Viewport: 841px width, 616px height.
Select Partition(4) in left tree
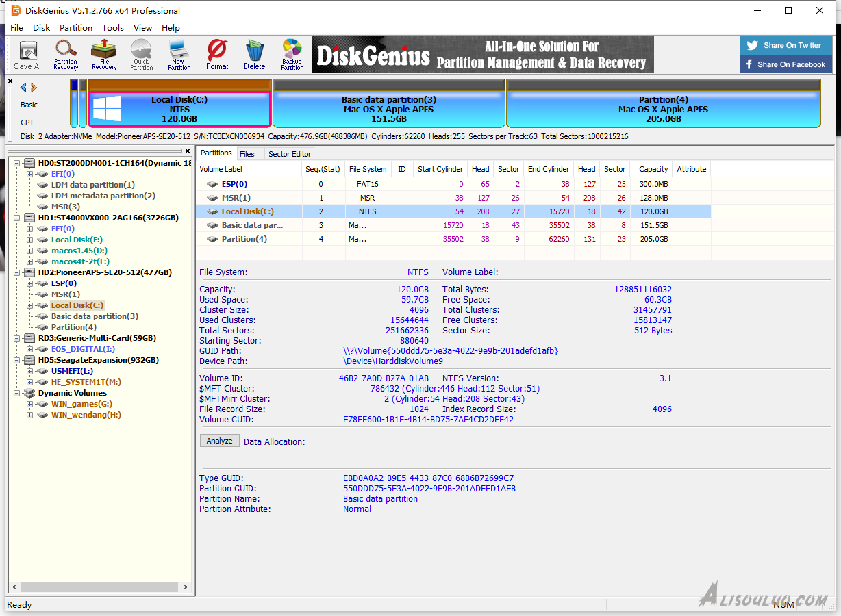pos(74,327)
